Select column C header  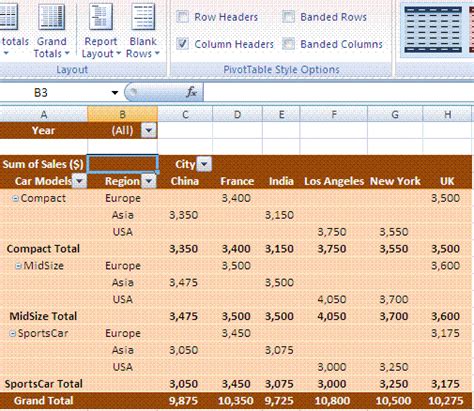click(x=185, y=115)
